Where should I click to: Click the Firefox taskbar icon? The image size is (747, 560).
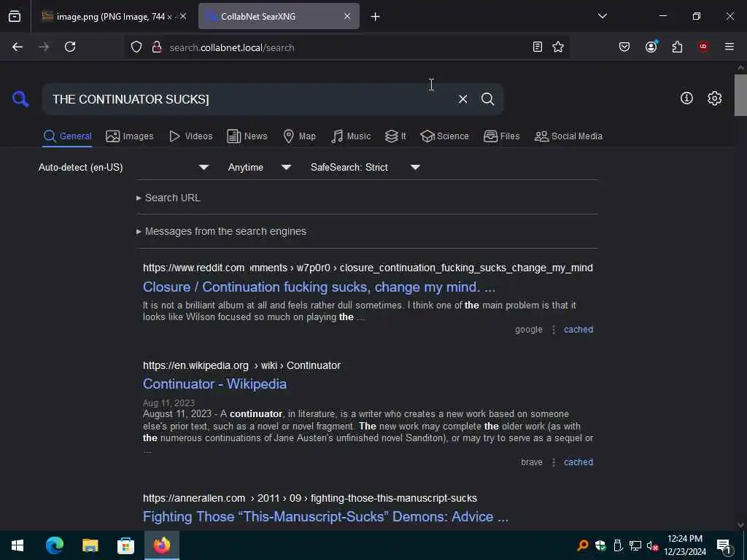point(162,545)
